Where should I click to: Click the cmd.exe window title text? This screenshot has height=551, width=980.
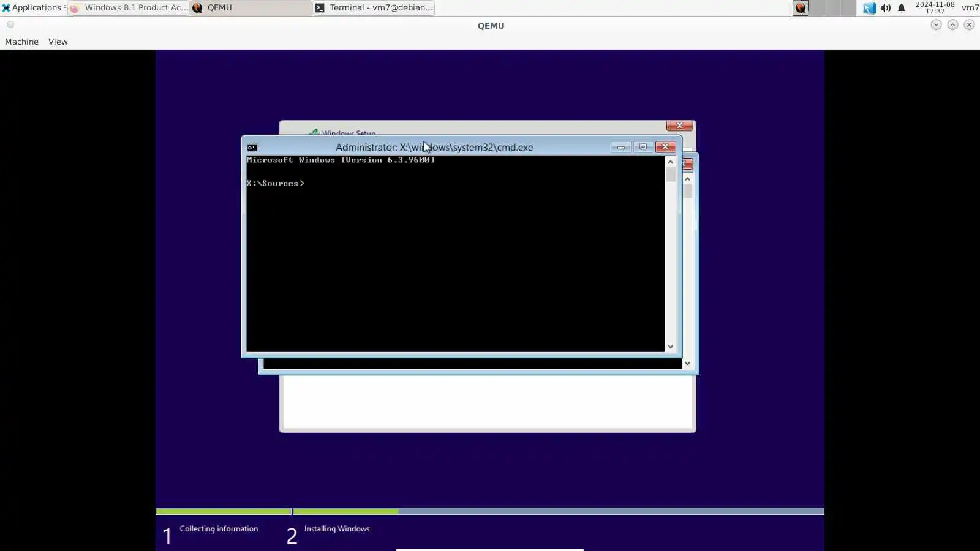(434, 148)
